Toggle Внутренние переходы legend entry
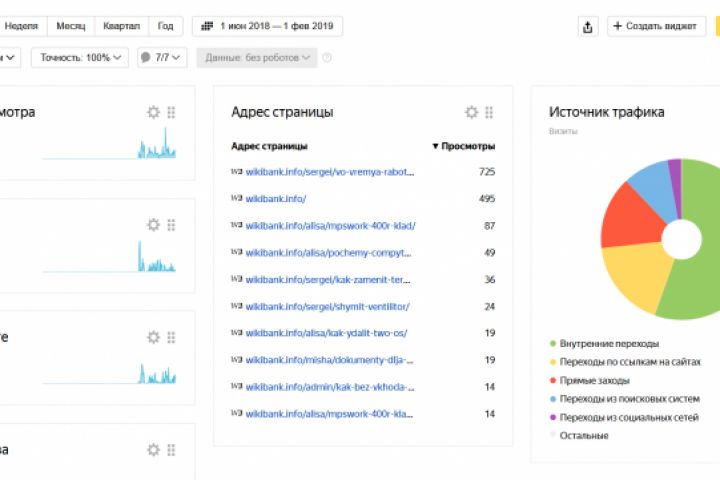 (609, 343)
